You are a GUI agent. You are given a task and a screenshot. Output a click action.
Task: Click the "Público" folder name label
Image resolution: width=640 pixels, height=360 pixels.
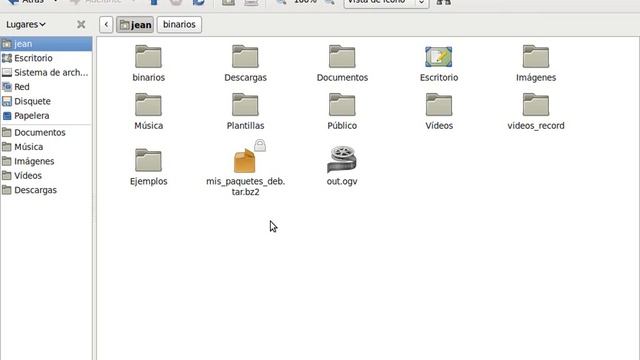point(342,125)
